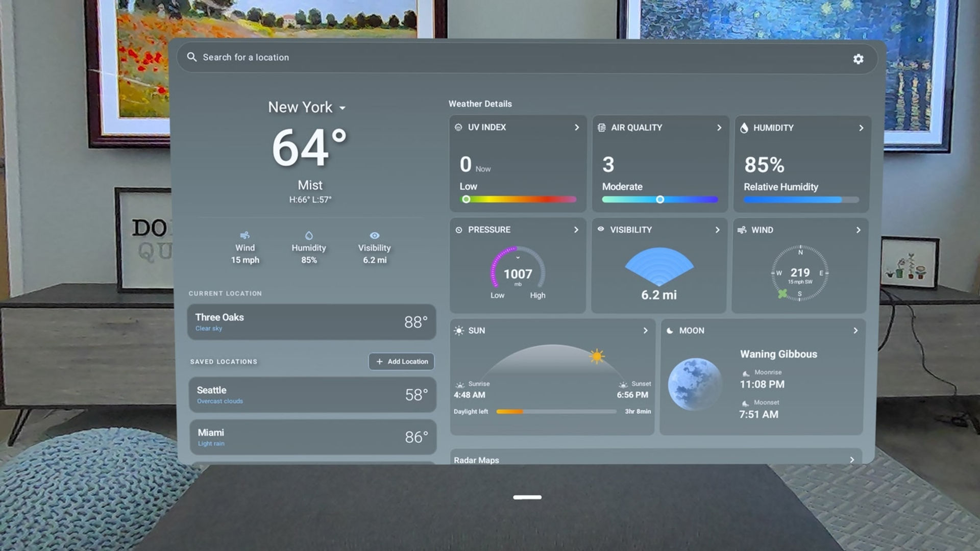Screen dimensions: 980x551
Task: Click the sun icon on the daylight arc
Action: tap(596, 356)
